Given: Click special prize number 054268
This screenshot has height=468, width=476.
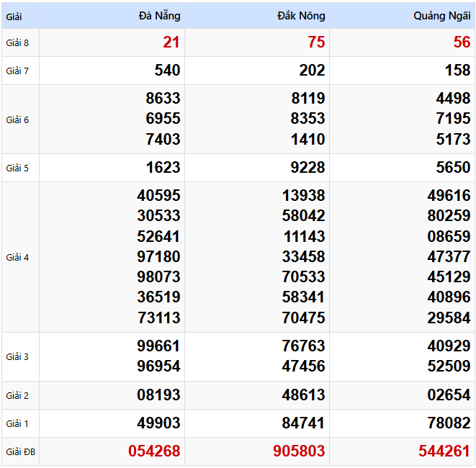Looking at the screenshot, I should point(154,451).
